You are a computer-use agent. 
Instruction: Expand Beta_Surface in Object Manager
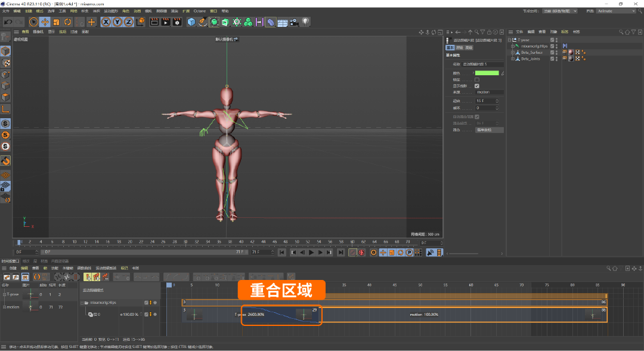tap(513, 53)
